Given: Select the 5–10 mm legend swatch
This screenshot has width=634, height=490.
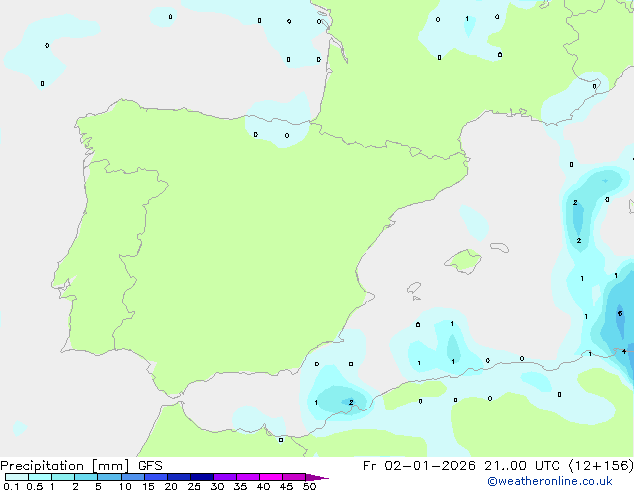Looking at the screenshot, I should (109, 477).
